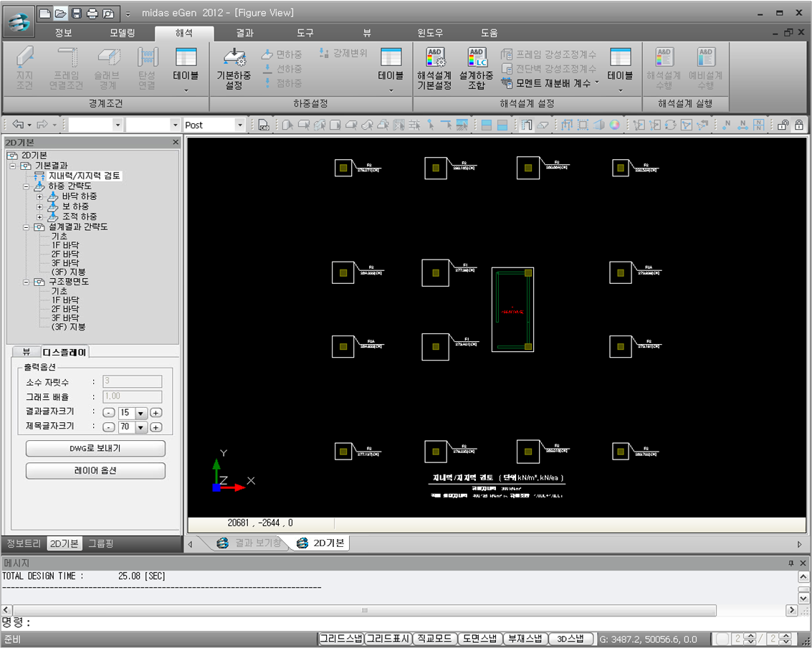
Task: Click 전단벽 강성조정계수 in the ribbon
Action: pos(549,68)
